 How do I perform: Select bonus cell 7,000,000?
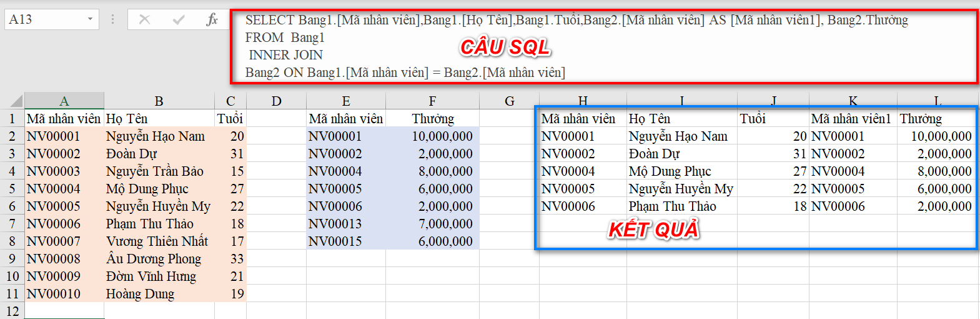click(x=432, y=224)
